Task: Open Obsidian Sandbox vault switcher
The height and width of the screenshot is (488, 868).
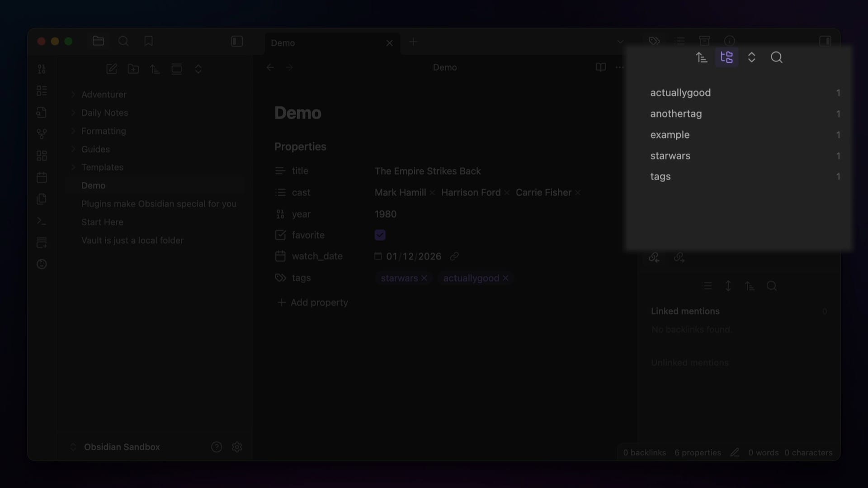Action: tap(122, 447)
